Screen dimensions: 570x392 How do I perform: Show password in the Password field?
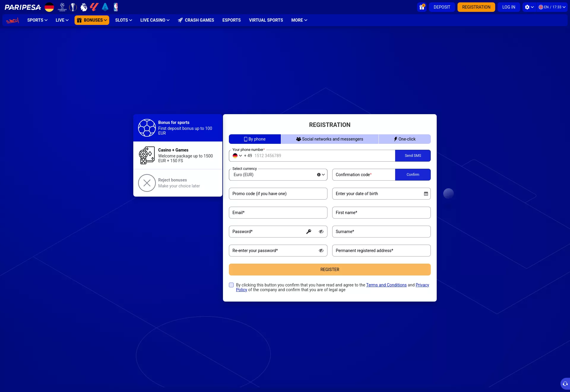click(x=321, y=232)
